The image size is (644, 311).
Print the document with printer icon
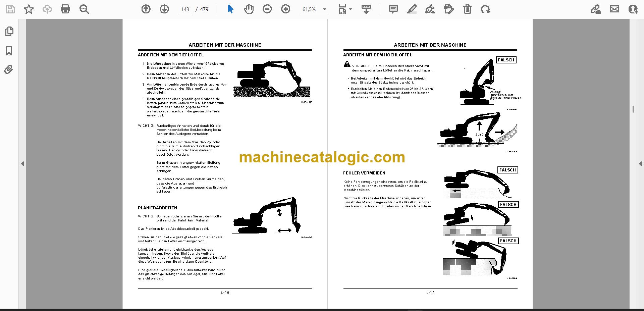(x=65, y=9)
